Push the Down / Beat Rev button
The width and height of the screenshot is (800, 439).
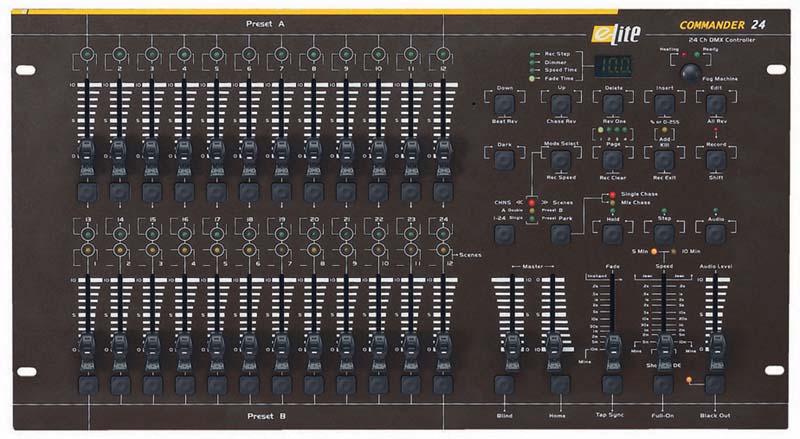(x=504, y=105)
